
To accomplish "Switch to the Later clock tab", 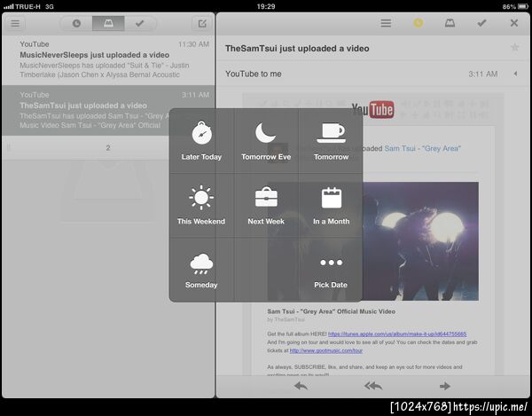I will (76, 23).
